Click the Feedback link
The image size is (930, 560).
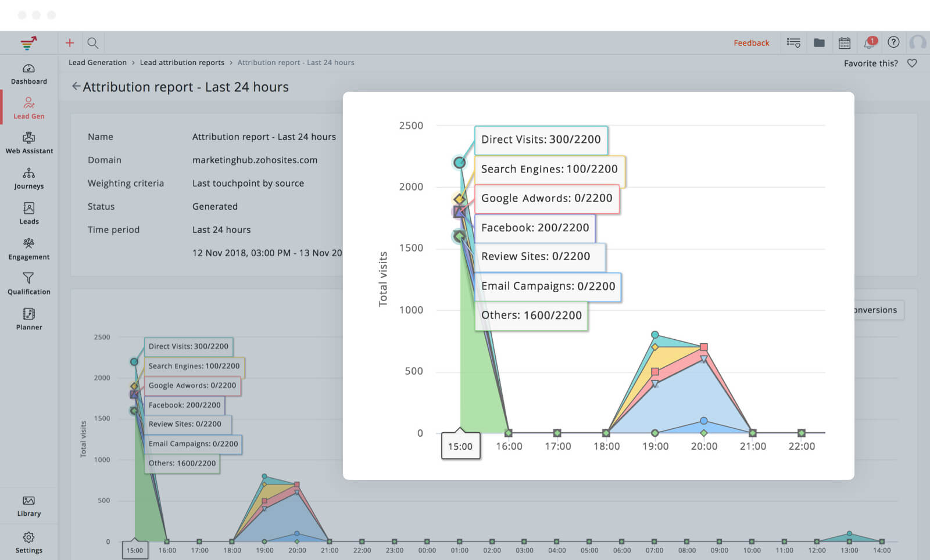point(751,43)
